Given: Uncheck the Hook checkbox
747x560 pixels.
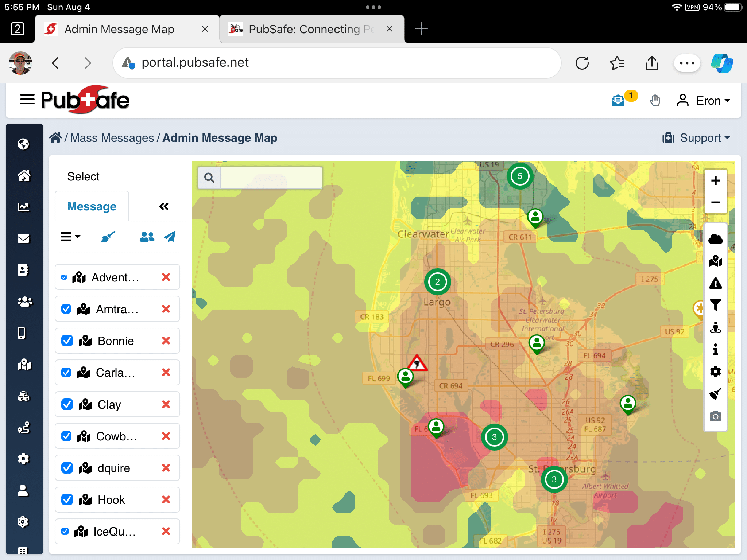Looking at the screenshot, I should click(67, 499).
